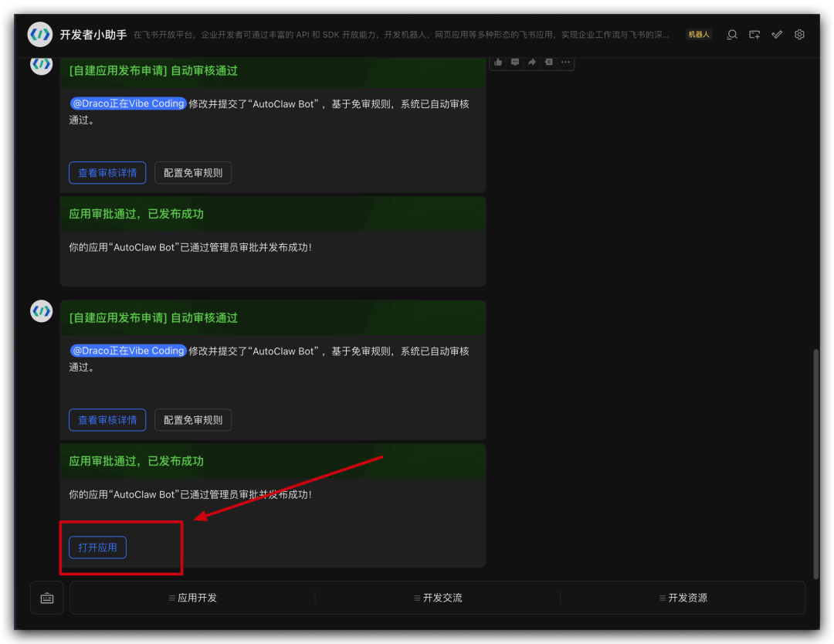Switch to keyboard input mode icon

point(47,598)
